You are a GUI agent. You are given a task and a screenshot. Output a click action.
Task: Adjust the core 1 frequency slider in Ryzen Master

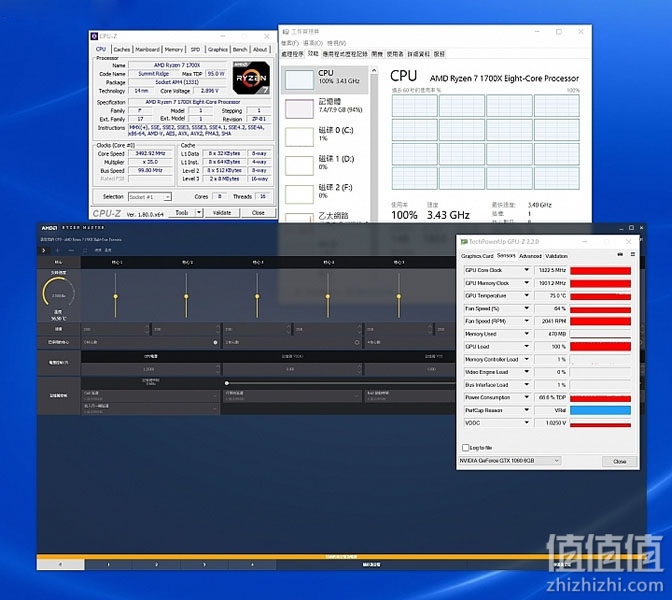point(115,296)
